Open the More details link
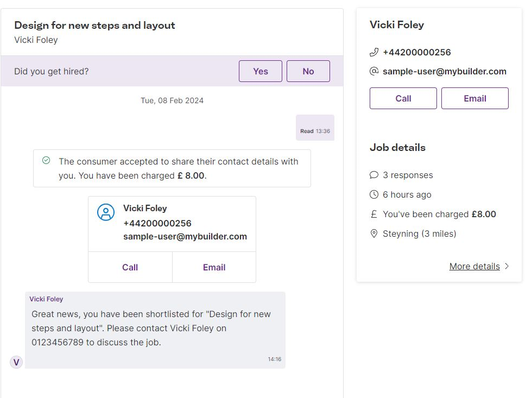532x398 pixels. (474, 266)
